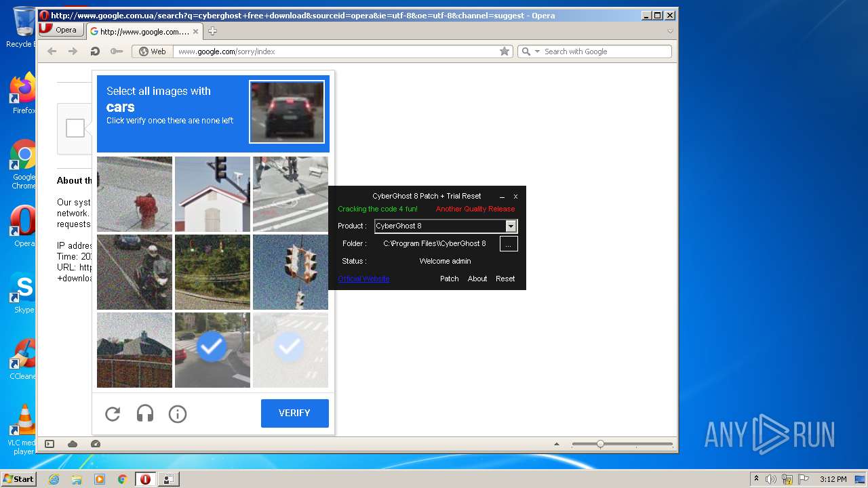
Task: Switch to audio challenge headphones icon
Action: (x=145, y=413)
